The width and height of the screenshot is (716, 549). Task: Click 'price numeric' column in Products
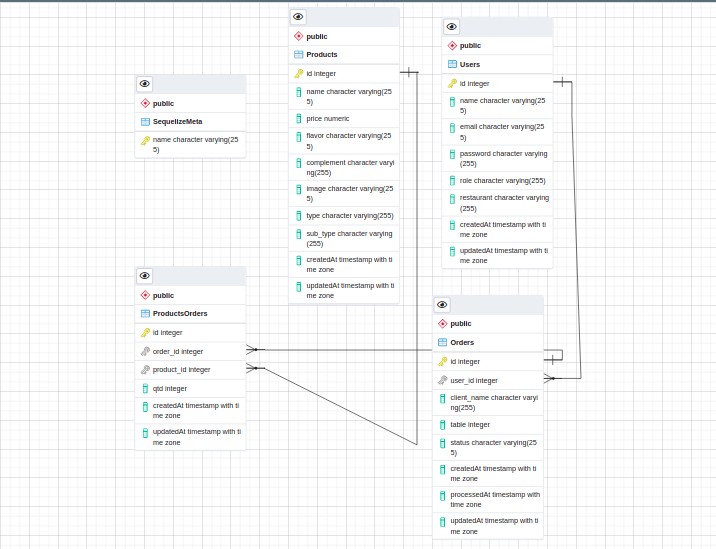tap(328, 118)
